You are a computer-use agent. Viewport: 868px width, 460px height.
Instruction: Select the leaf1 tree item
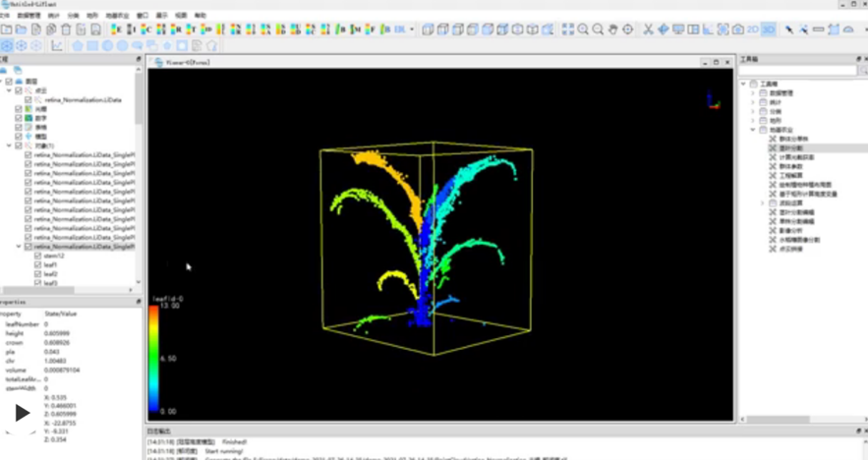point(50,264)
